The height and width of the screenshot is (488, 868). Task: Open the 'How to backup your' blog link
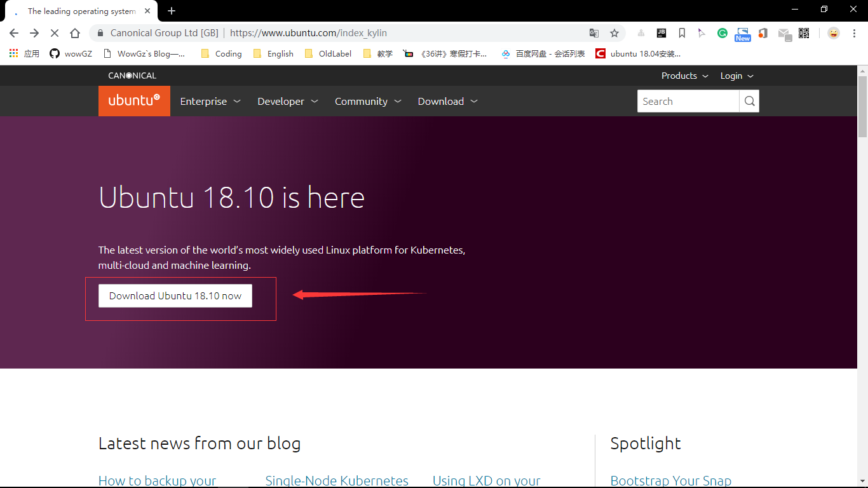click(158, 481)
